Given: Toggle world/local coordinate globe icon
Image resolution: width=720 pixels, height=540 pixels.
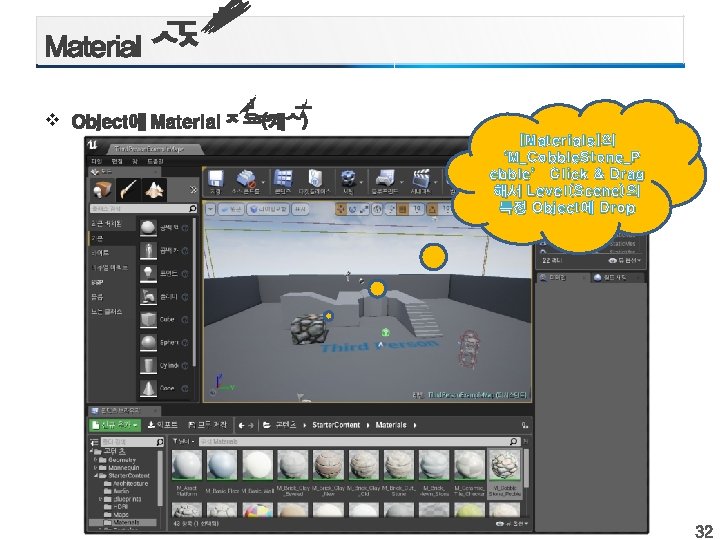Looking at the screenshot, I should [377, 209].
